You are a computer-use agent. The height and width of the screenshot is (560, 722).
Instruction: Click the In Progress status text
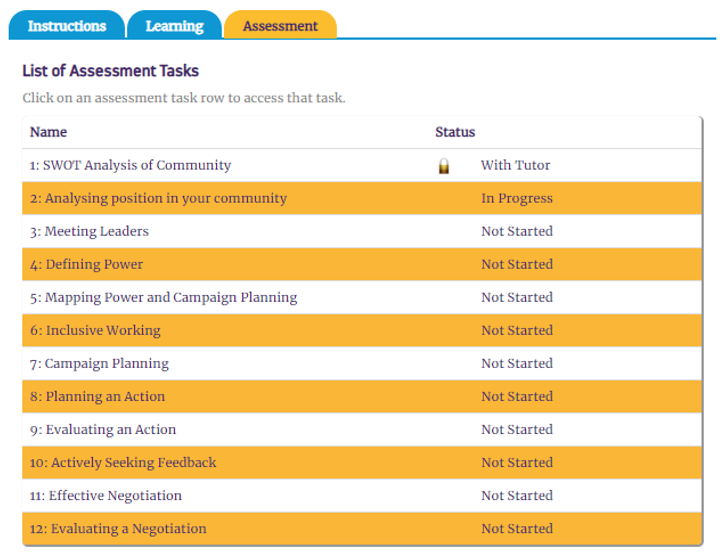tap(516, 198)
